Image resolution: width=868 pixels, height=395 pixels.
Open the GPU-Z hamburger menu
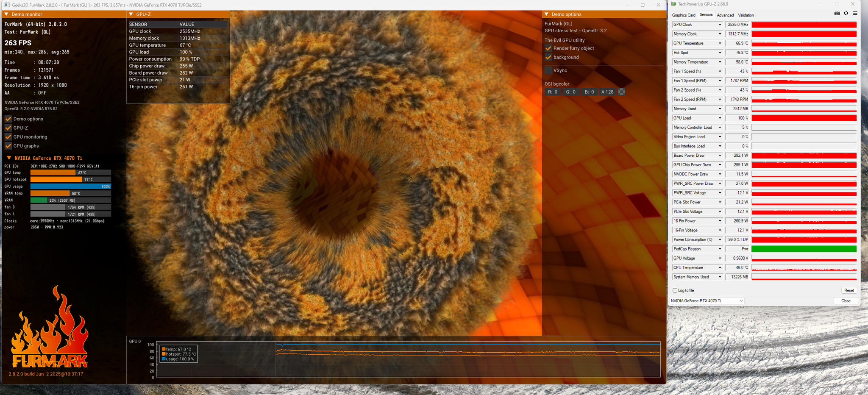pyautogui.click(x=855, y=14)
